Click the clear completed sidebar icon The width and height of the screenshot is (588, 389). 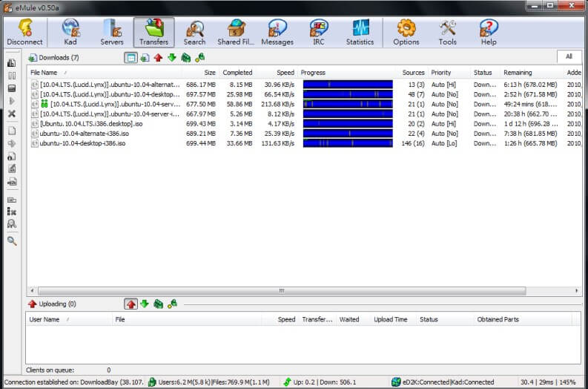(12, 212)
